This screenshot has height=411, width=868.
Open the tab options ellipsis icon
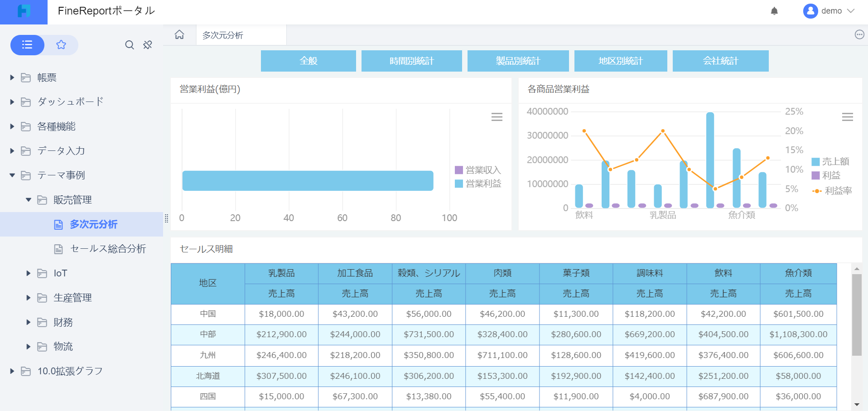coord(859,35)
